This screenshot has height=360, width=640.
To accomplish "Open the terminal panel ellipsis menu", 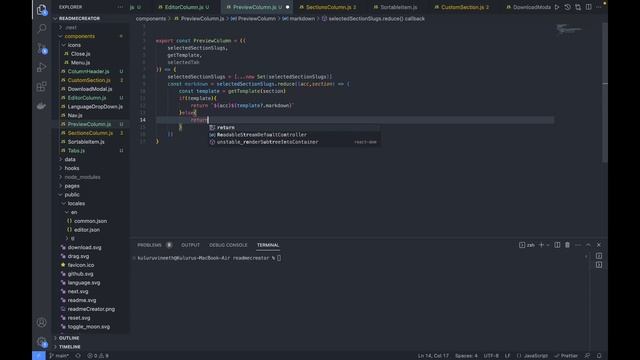I will pyautogui.click(x=578, y=245).
